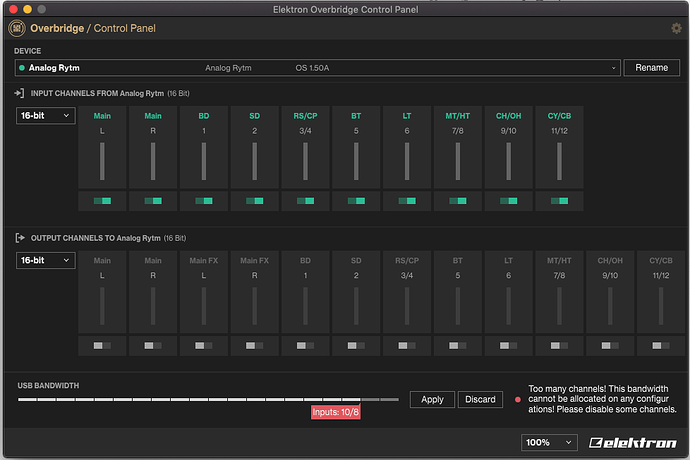Enable output channel RS/CP 3/4 toggle
This screenshot has height=460, width=690.
[407, 346]
